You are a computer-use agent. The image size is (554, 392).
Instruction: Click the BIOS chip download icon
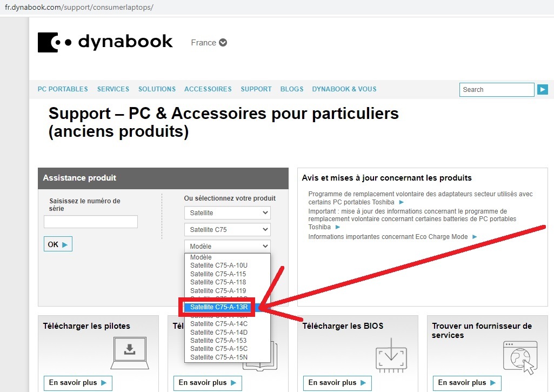point(391,355)
